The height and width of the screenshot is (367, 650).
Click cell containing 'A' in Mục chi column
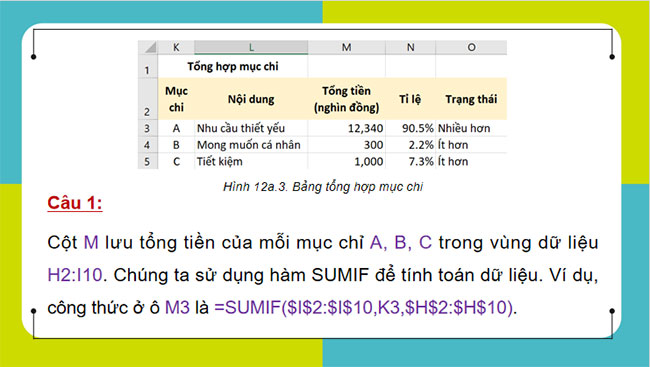(x=176, y=128)
